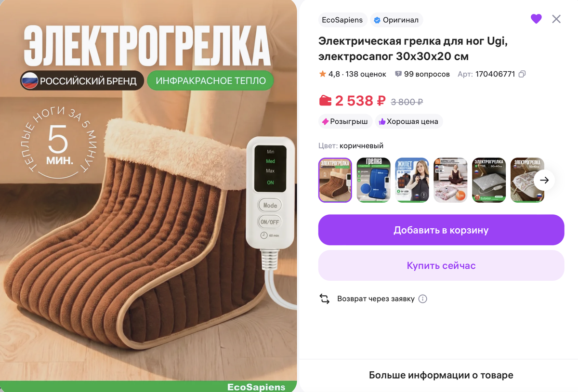578x392 pixels.
Task: Expand Больше информации о товаре
Action: tap(441, 375)
